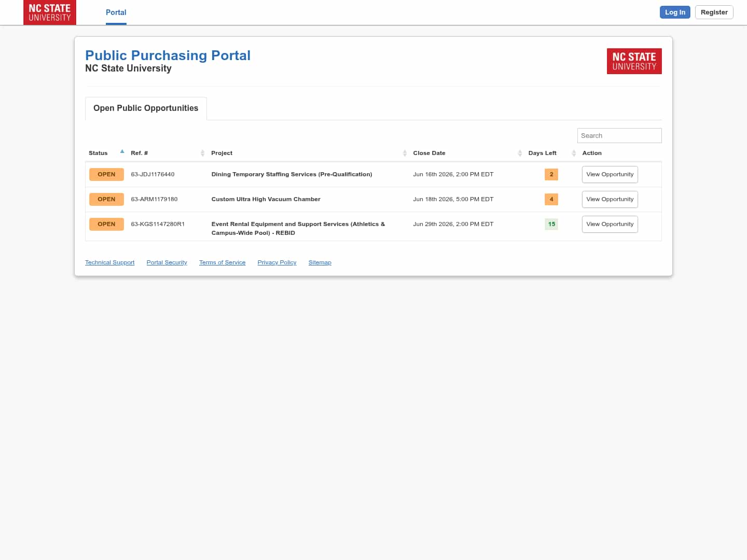
Task: Click close date Jun 18th 2026, 5:00 PM EDT
Action: pyautogui.click(x=453, y=199)
